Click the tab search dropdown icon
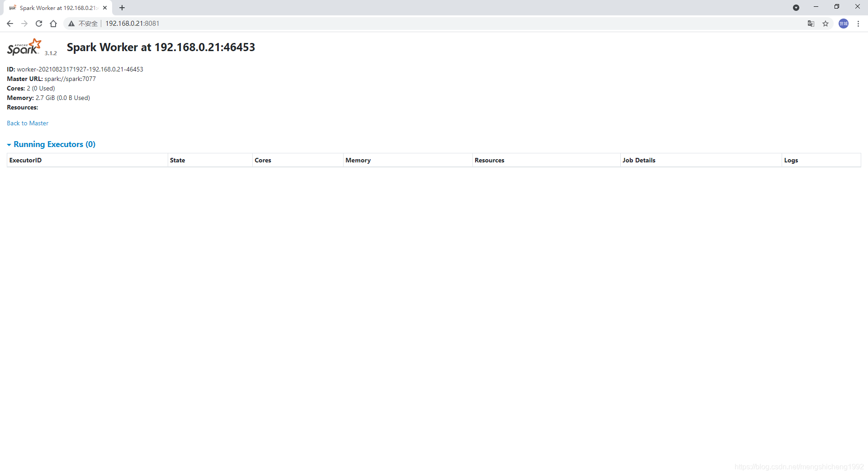Viewport: 868px width, 475px height. (x=796, y=8)
